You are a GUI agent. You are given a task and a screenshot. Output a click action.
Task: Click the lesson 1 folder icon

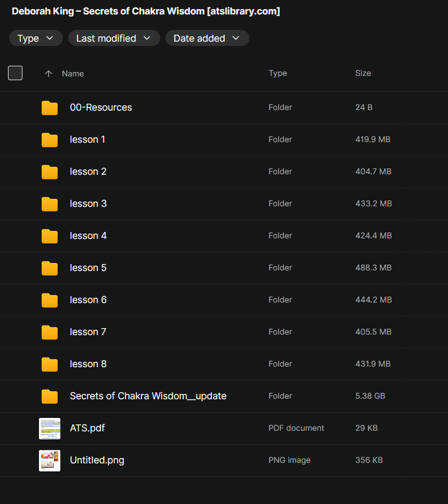point(50,140)
